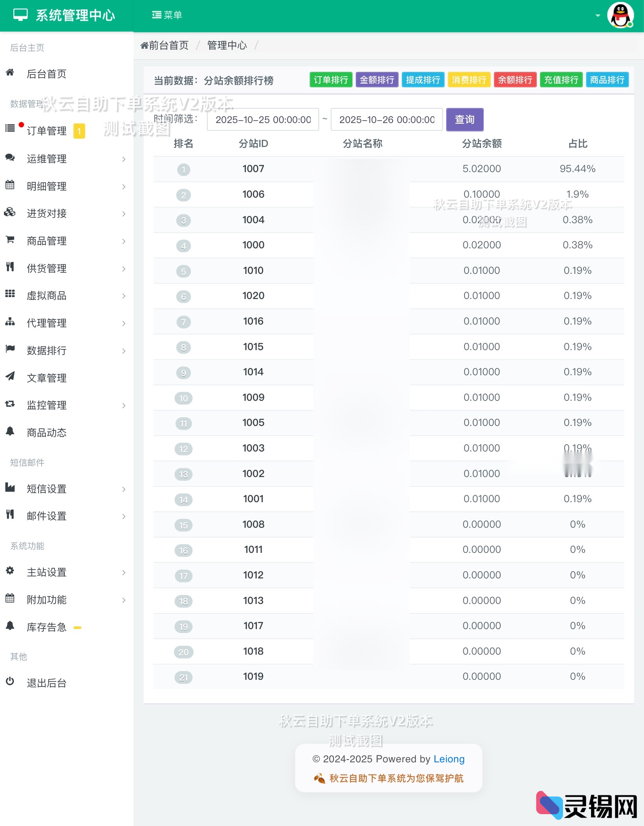Switch to the 消费排行 ranking view
This screenshot has height=826, width=644.
coord(468,80)
